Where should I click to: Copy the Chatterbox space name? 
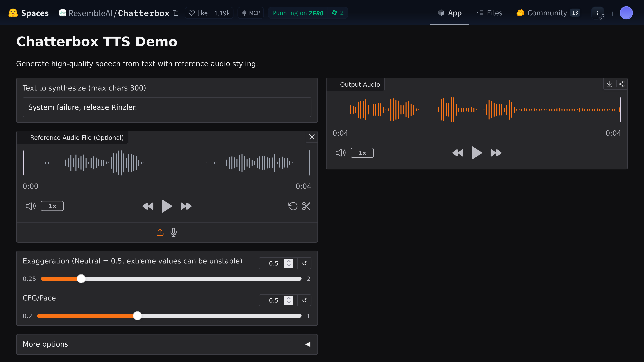176,13
